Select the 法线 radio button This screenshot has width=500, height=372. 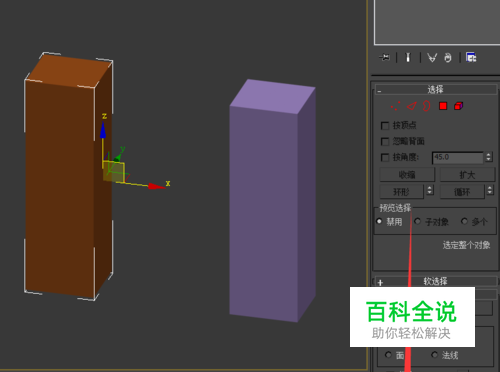click(x=434, y=355)
